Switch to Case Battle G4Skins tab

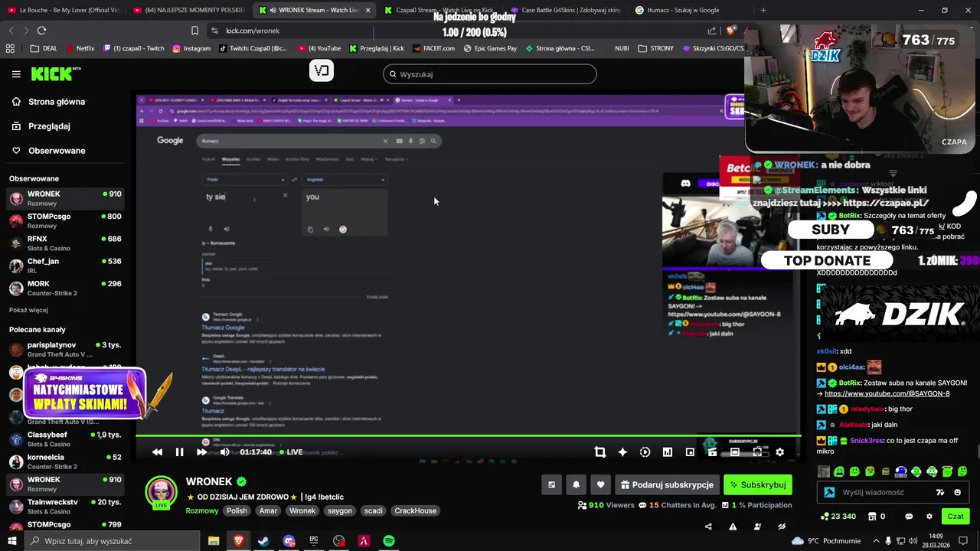click(565, 10)
